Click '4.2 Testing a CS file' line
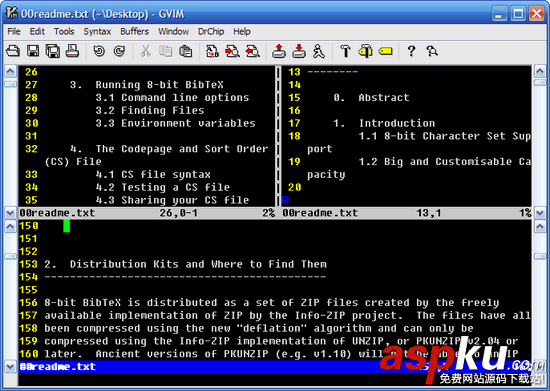Screen dimensions: 550x391 [x=162, y=187]
